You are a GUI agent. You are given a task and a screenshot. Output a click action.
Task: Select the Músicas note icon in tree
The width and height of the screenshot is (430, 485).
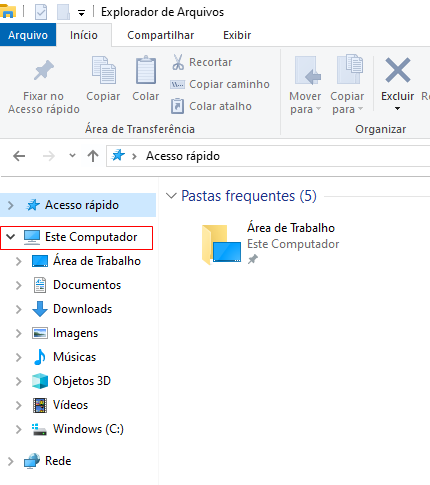click(40, 357)
